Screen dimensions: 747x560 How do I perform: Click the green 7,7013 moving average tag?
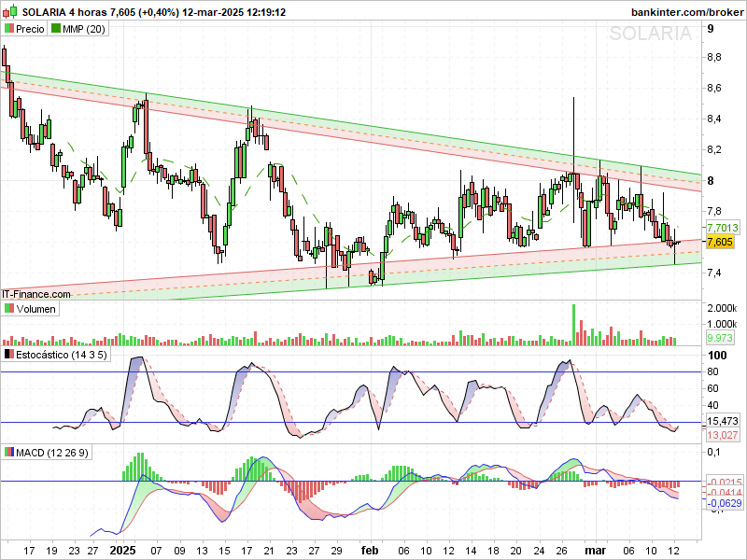723,228
